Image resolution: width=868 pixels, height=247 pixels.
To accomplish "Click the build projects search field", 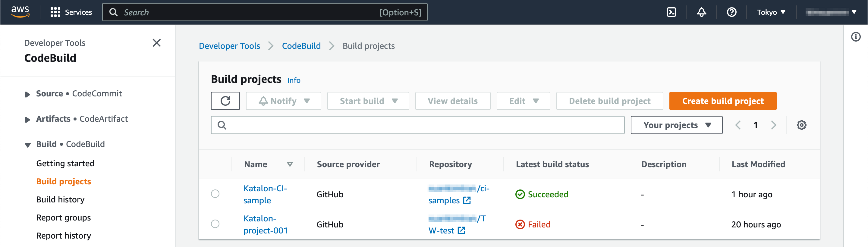I will [x=418, y=125].
